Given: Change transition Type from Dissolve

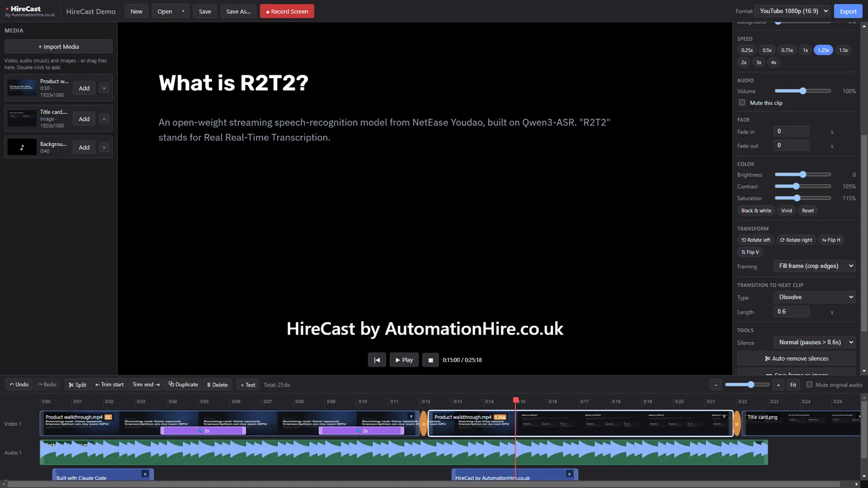Looking at the screenshot, I should (x=814, y=297).
